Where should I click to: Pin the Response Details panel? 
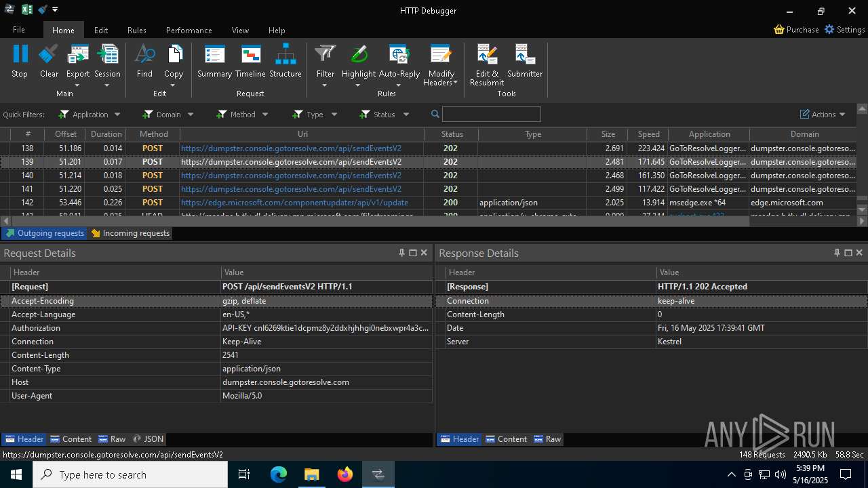pos(837,253)
